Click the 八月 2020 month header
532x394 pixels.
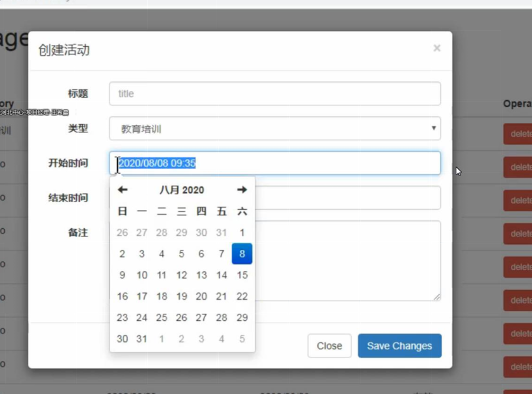tap(182, 189)
